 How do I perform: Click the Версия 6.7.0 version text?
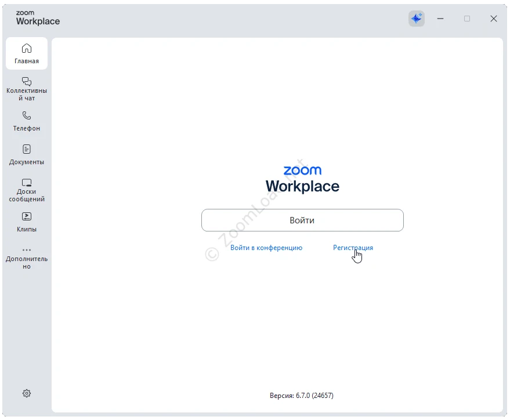302,396
